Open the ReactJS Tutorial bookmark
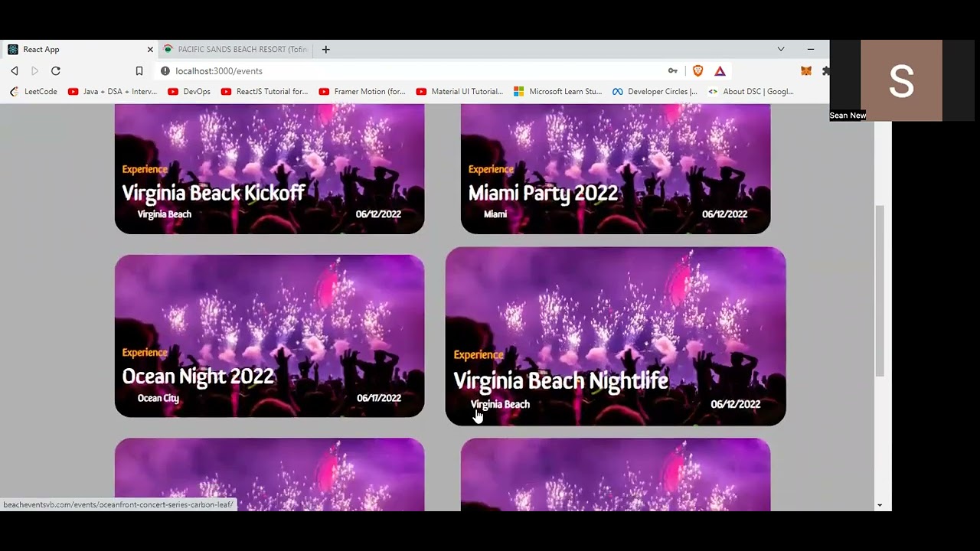Screen dimensions: 980x551 pos(264,91)
